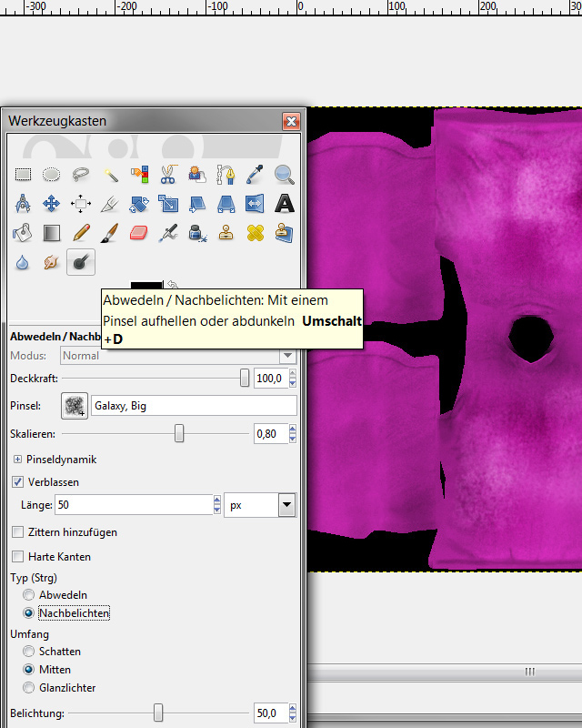Select the Eraser tool
The width and height of the screenshot is (582, 728).
[x=139, y=233]
